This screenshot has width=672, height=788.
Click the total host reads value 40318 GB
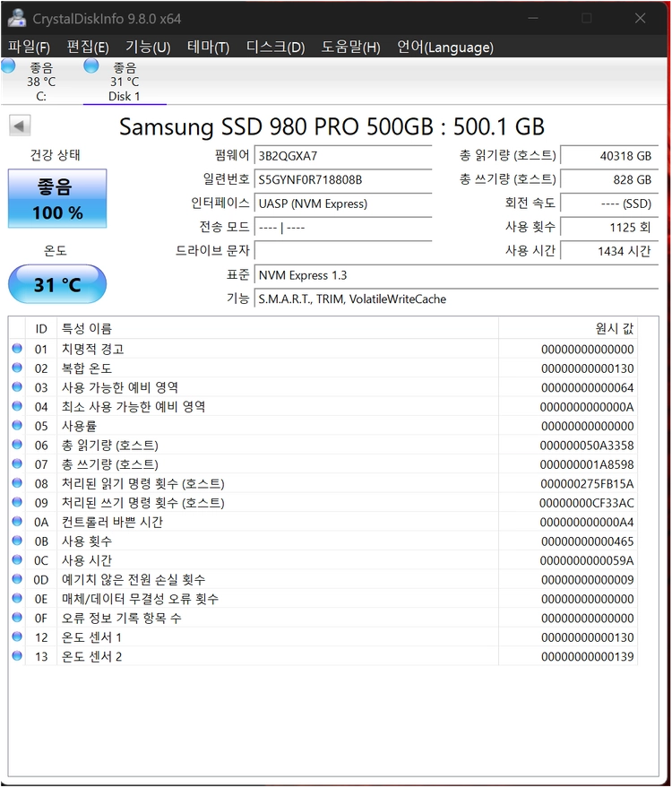(608, 156)
